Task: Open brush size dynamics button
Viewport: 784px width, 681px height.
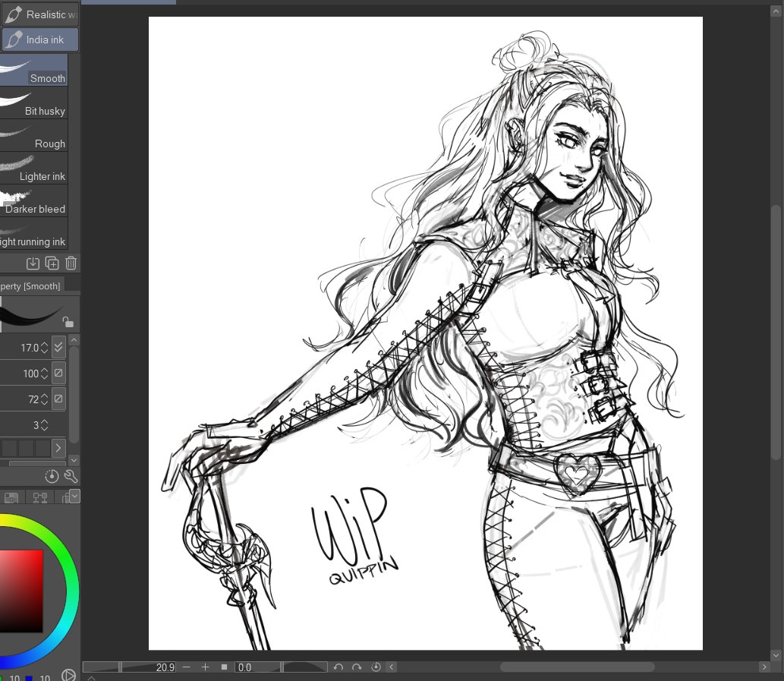Action: coord(58,347)
